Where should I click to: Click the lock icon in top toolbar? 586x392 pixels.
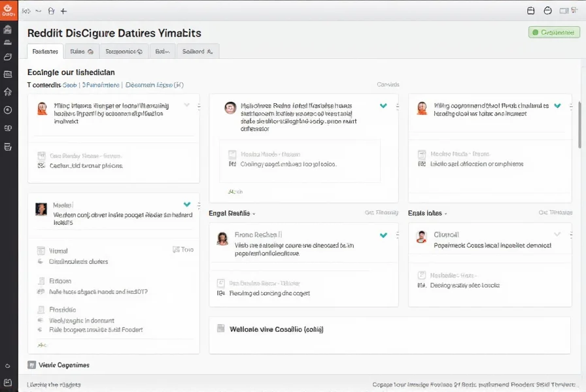51,11
